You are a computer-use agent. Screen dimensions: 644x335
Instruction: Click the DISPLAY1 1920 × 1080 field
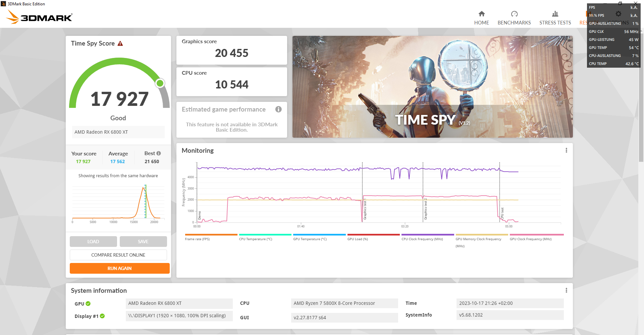click(x=179, y=316)
